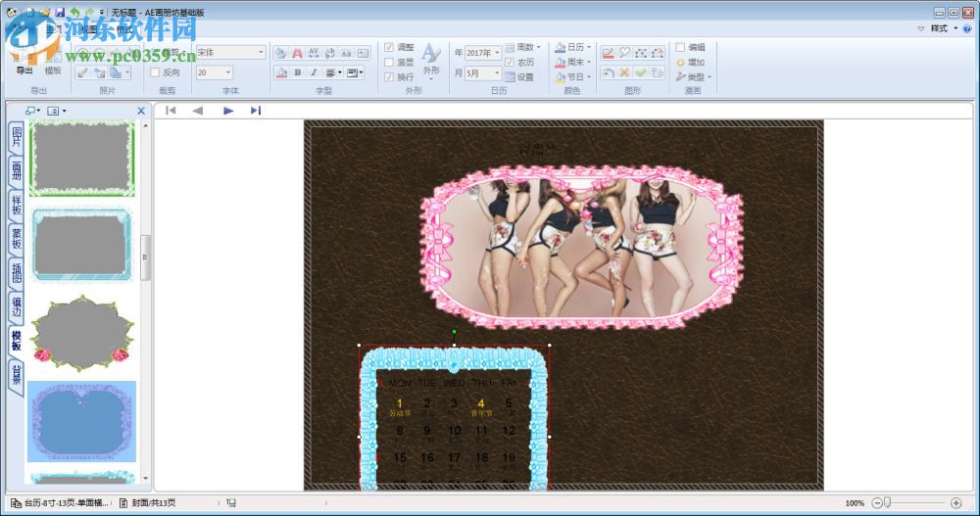980x516 pixels.
Task: Click the Aa text case icon
Action: 346,53
